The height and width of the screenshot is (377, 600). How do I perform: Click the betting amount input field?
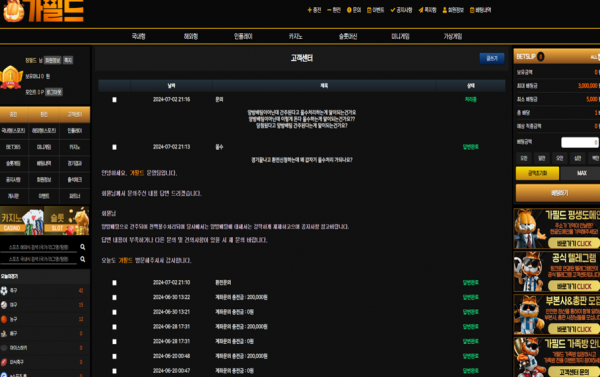tap(580, 142)
